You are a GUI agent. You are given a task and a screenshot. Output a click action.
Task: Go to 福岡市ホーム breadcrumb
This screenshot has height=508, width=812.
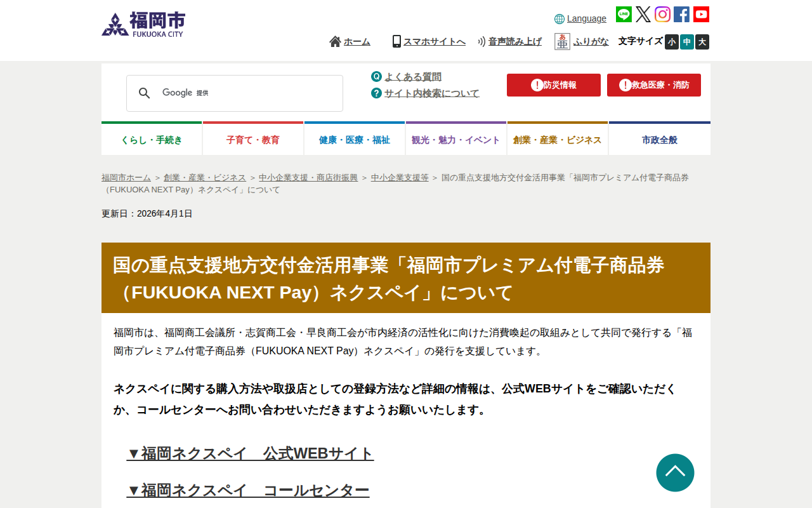click(126, 178)
